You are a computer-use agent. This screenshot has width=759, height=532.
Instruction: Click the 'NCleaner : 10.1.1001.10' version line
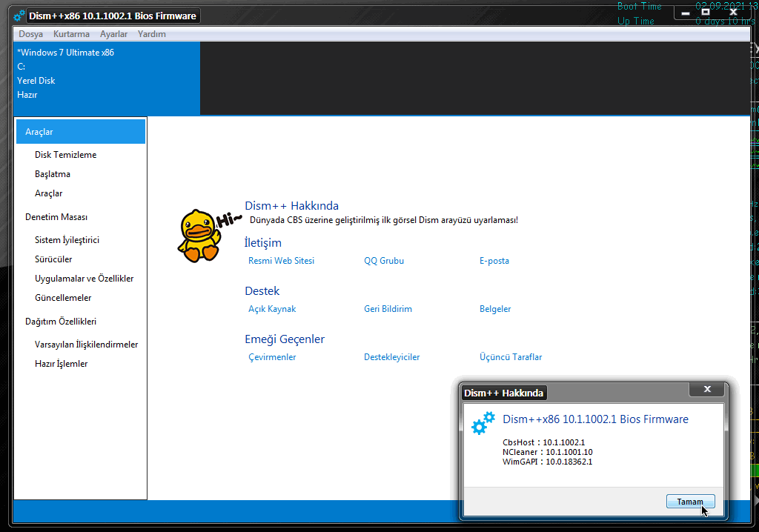pyautogui.click(x=548, y=452)
